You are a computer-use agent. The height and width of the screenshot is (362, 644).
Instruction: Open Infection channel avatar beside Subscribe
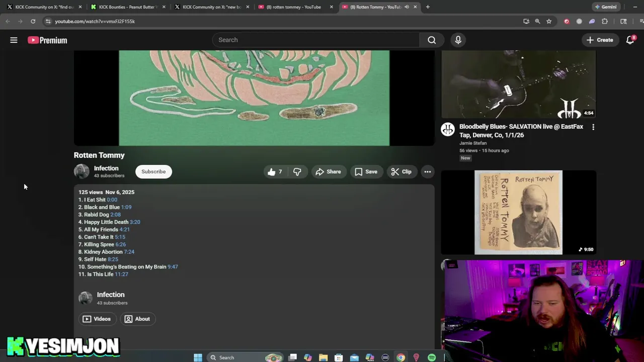(82, 171)
